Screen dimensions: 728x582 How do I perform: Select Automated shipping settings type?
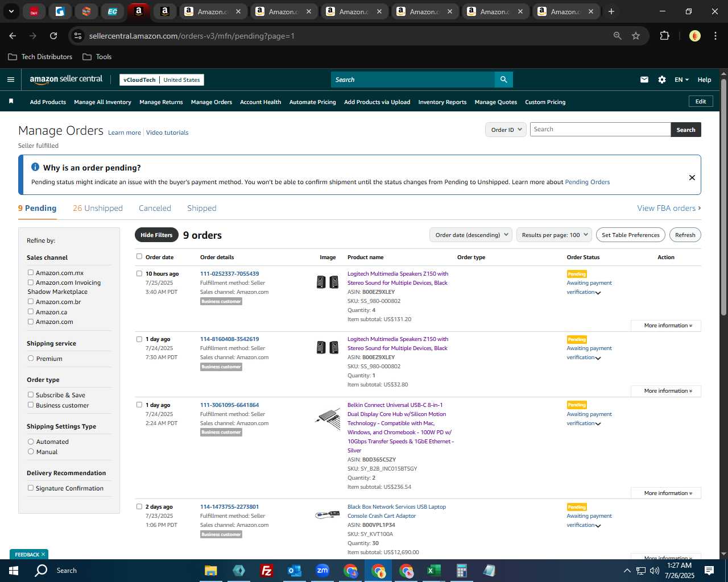coord(31,442)
